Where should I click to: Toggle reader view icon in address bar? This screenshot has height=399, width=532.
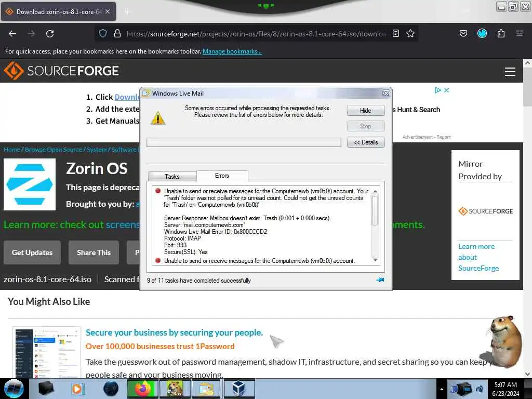[395, 33]
